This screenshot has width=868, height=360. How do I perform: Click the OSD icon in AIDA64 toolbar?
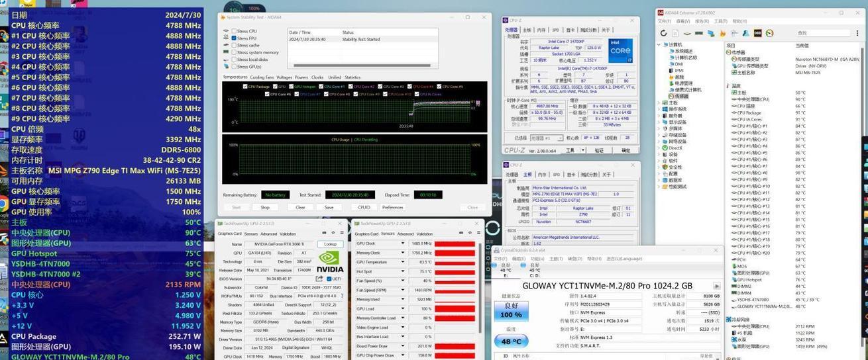click(x=758, y=33)
